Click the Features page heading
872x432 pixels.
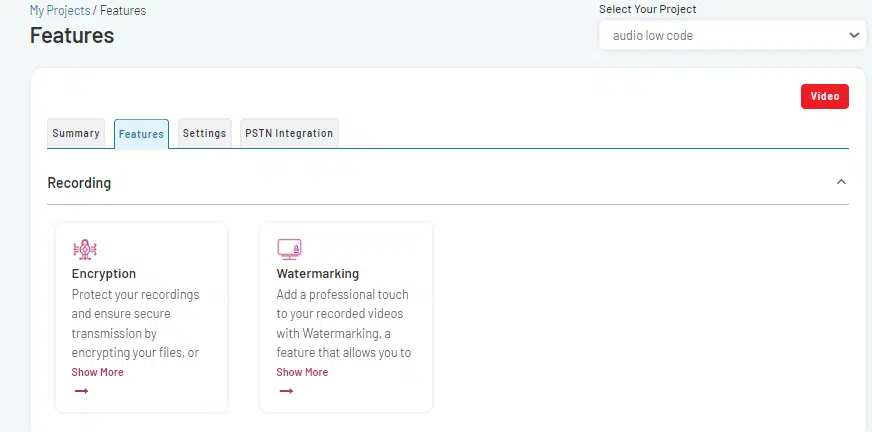(72, 36)
